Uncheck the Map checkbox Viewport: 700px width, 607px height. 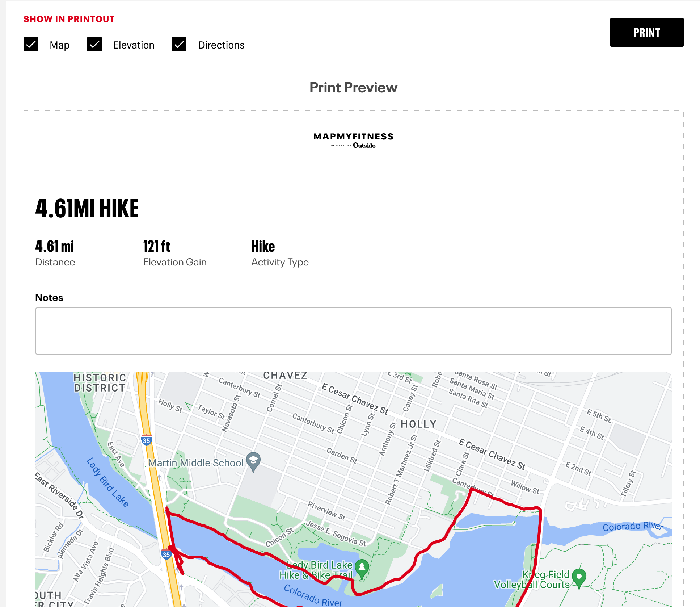(x=31, y=45)
